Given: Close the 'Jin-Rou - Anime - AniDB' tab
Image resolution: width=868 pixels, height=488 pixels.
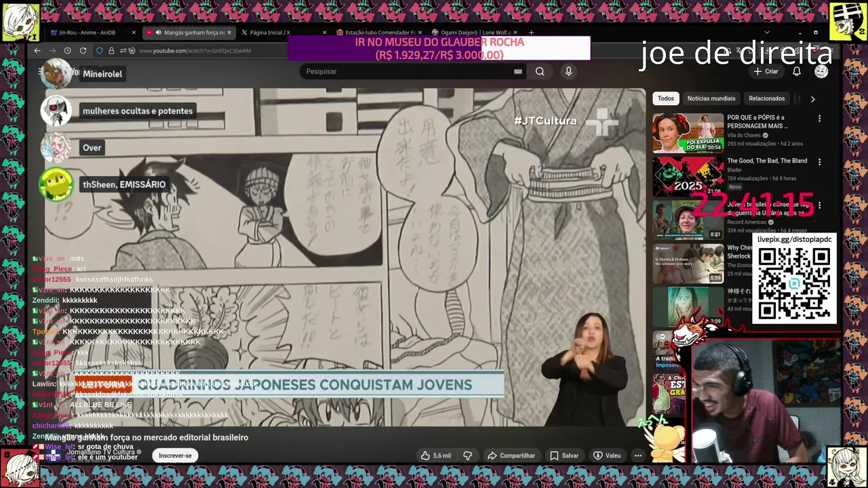Looking at the screenshot, I should click(x=134, y=33).
